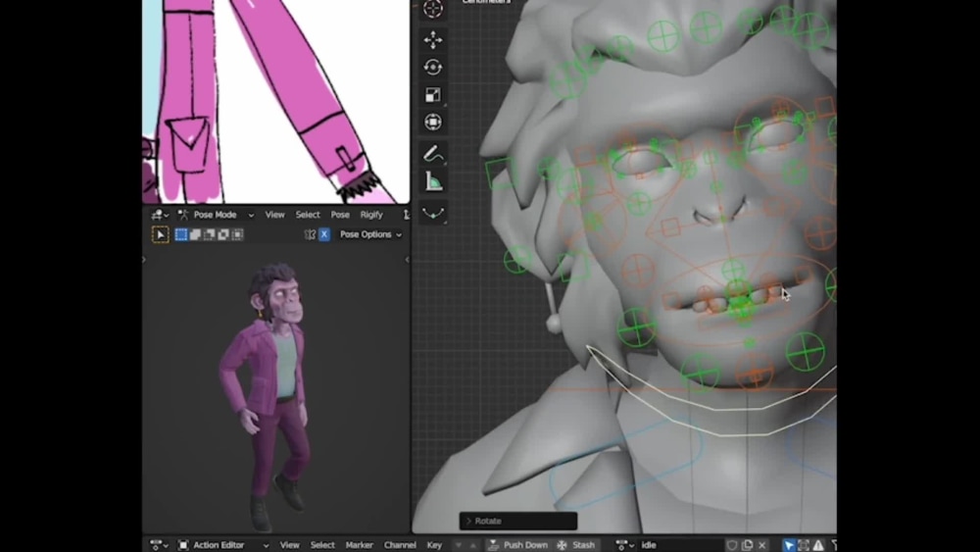Toggle X-axis mirror for pose

tap(323, 234)
